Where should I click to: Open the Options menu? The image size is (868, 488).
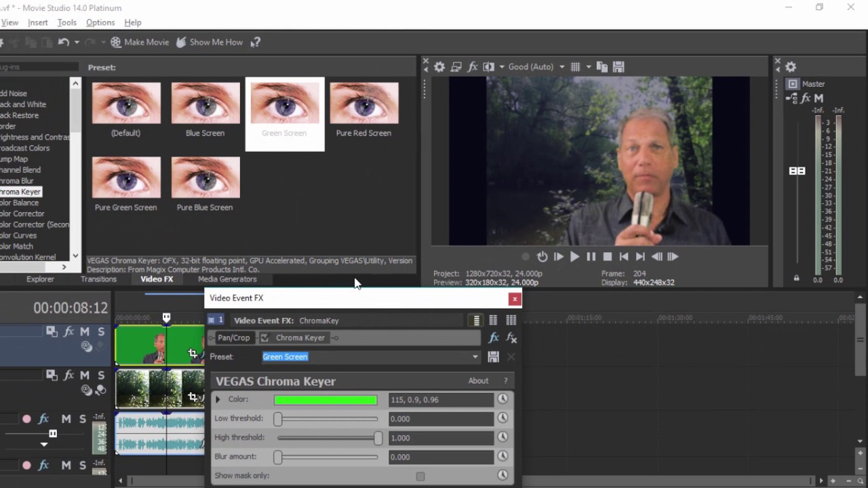pos(100,22)
